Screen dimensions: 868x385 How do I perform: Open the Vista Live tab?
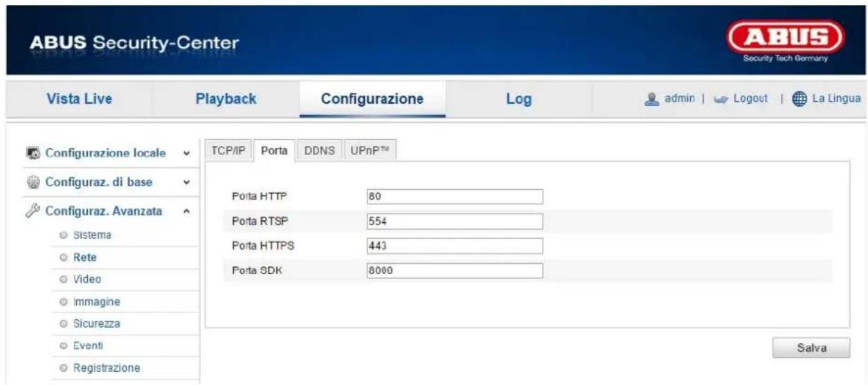point(79,99)
